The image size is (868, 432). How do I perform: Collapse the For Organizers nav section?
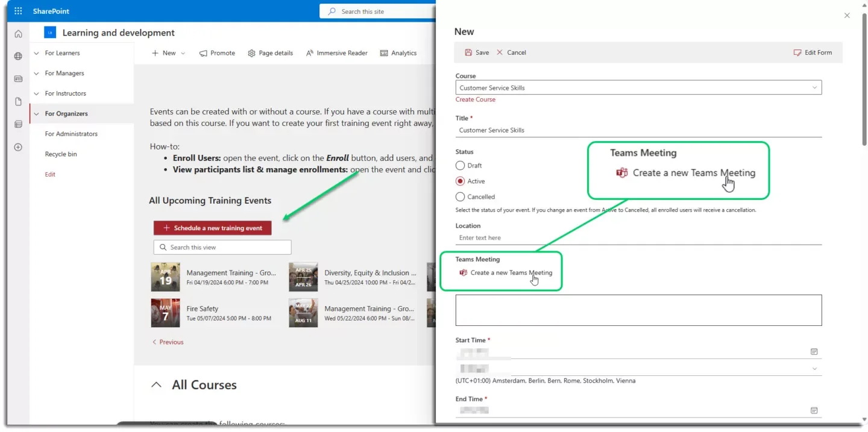coord(37,113)
